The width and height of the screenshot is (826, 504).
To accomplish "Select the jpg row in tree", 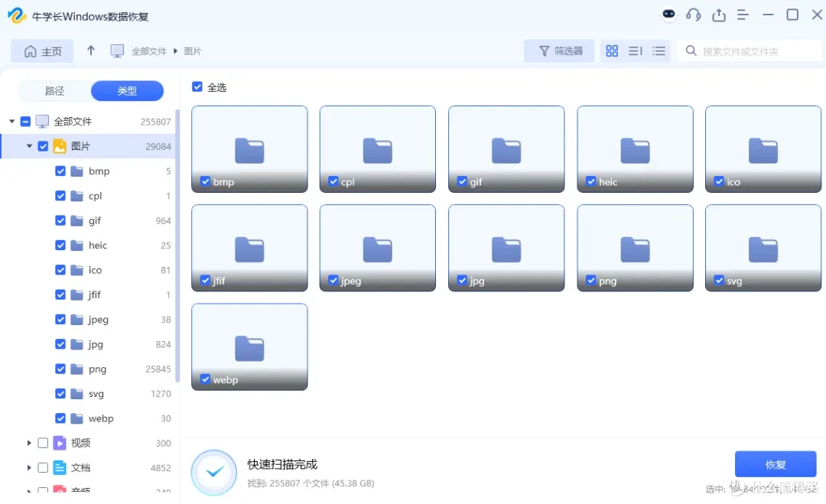I will [x=88, y=344].
